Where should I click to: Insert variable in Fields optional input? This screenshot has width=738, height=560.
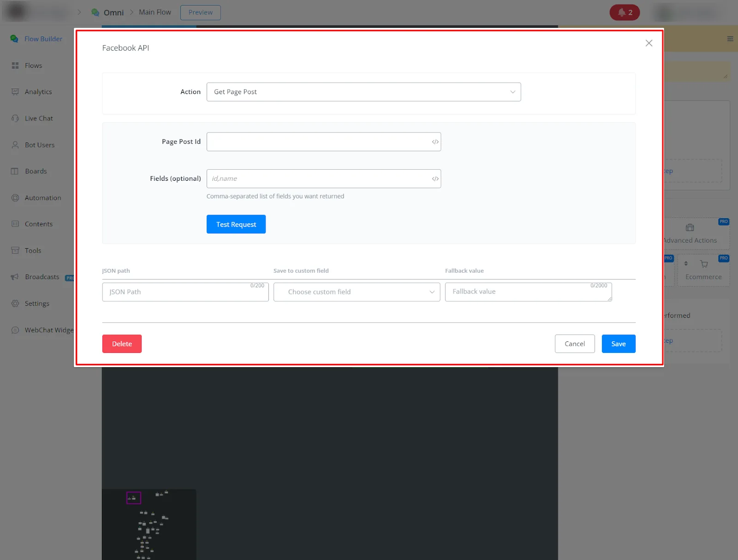pyautogui.click(x=435, y=179)
